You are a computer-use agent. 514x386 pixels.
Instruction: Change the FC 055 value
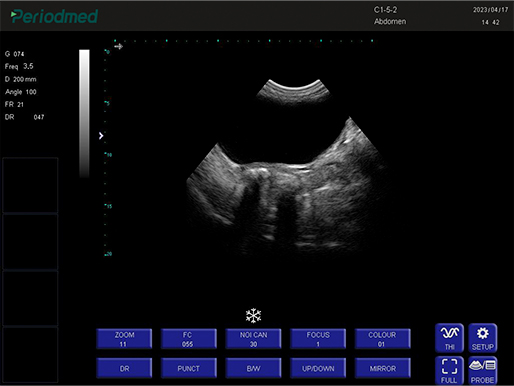point(189,339)
